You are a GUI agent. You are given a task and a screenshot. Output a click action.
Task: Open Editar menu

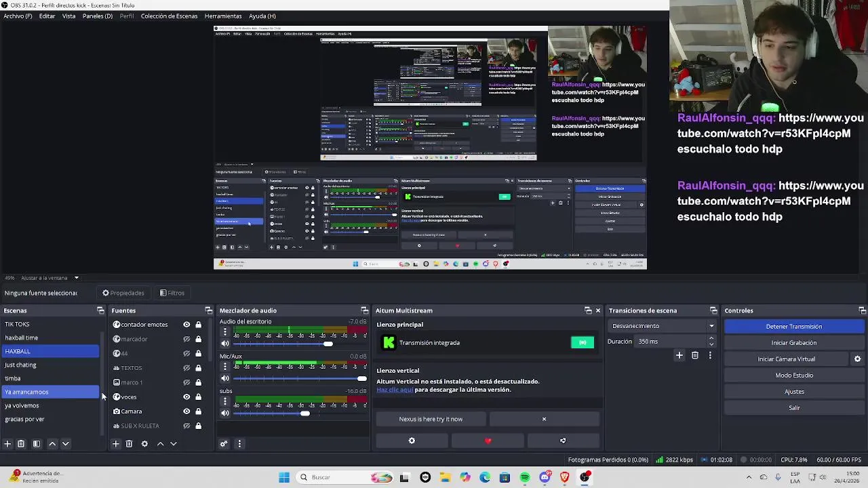[47, 16]
